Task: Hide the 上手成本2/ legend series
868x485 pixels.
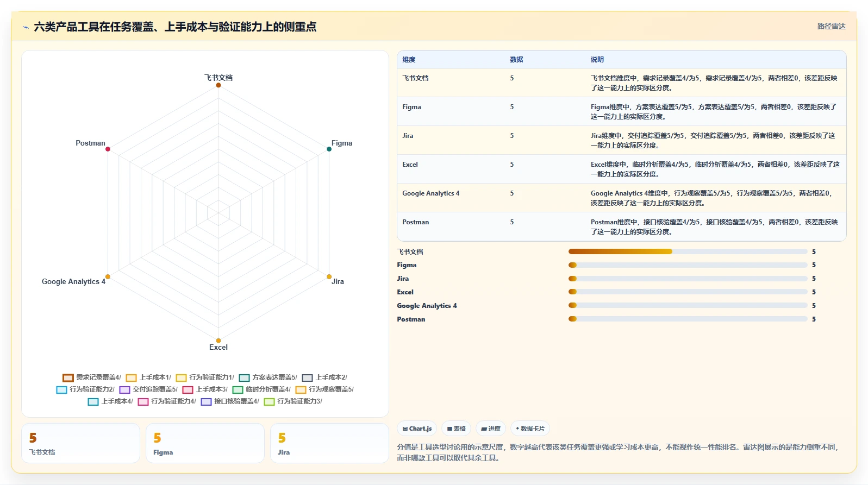Action: click(324, 377)
